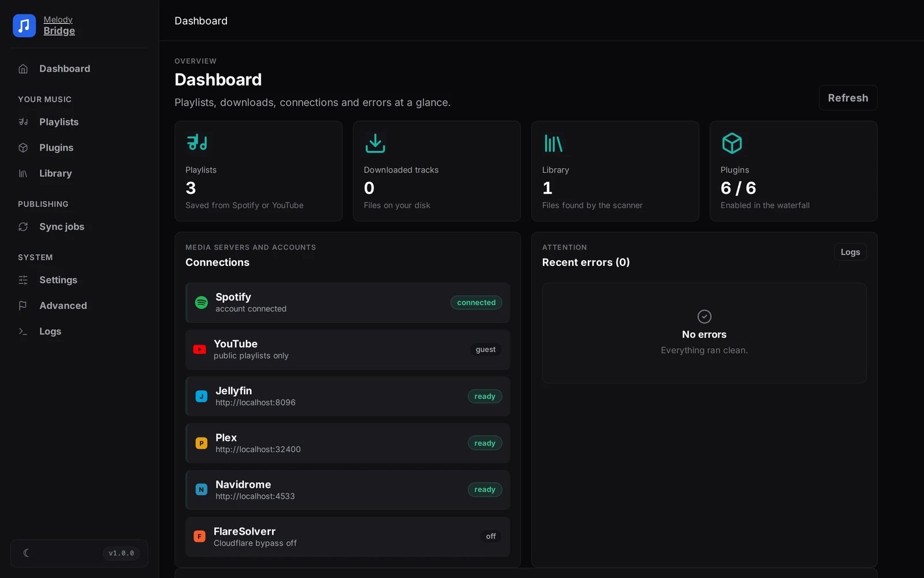924x578 pixels.
Task: Click "Saved from Spotify or YouTube" caption
Action: tap(244, 205)
